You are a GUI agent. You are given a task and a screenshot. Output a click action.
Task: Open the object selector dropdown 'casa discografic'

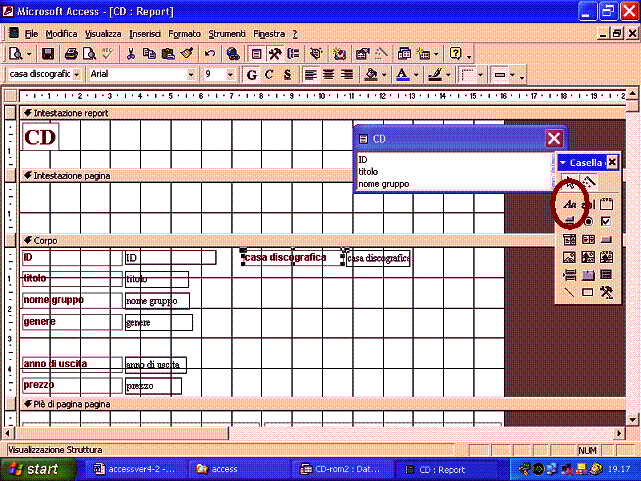point(76,75)
